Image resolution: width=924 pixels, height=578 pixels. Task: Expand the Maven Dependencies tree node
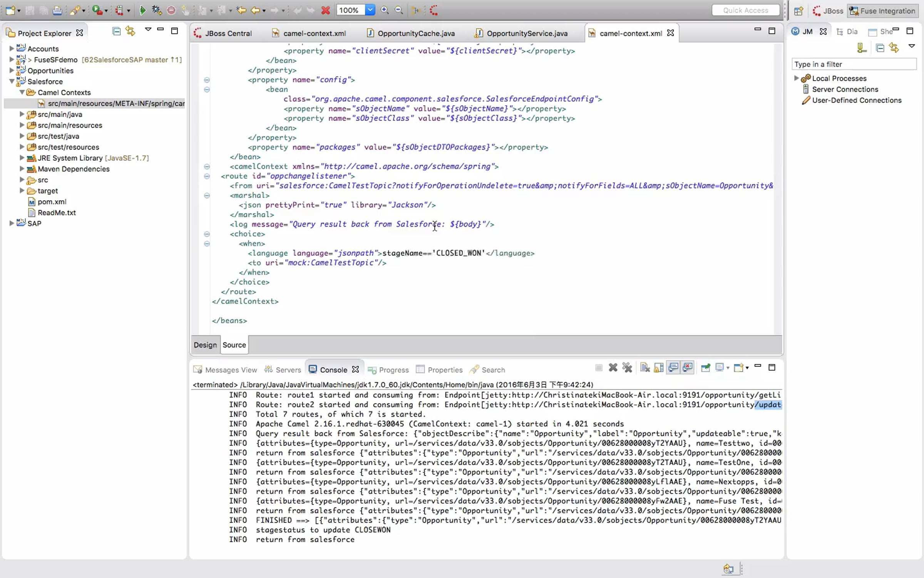tap(22, 169)
